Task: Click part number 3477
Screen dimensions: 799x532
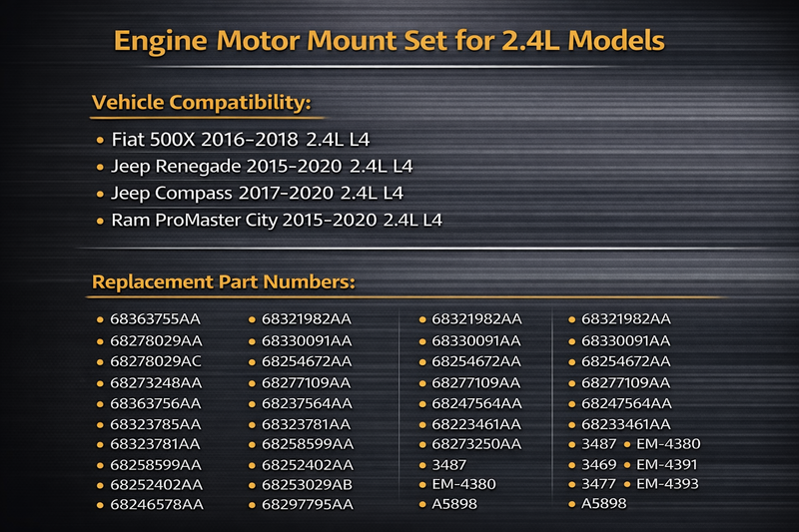Action: [x=598, y=484]
